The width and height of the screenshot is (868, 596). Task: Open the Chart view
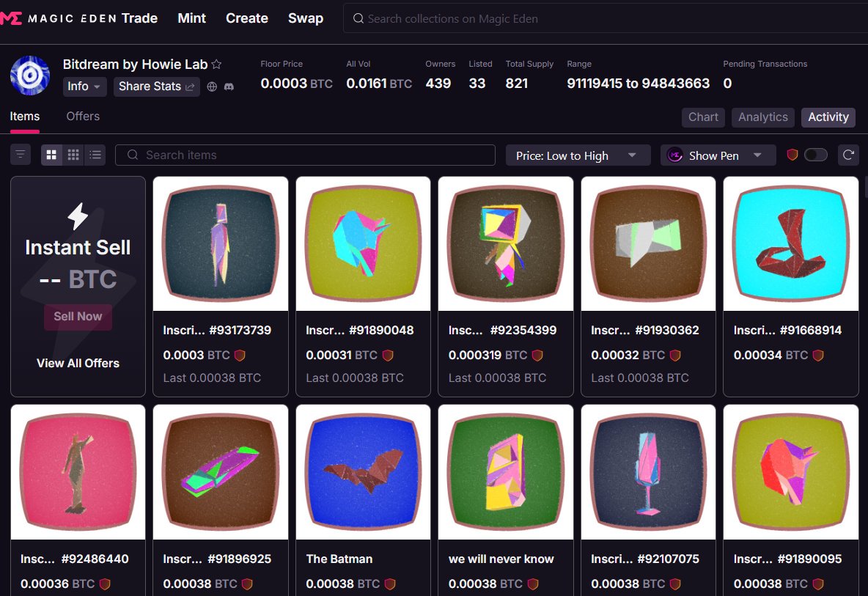[x=703, y=117]
